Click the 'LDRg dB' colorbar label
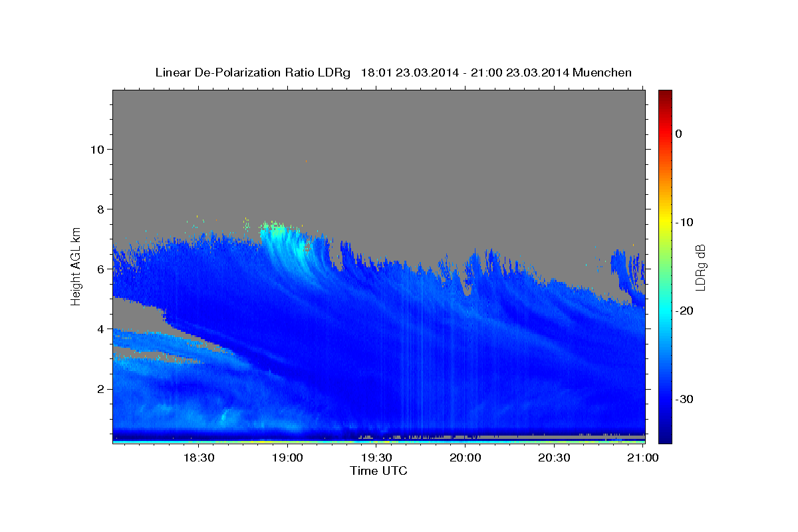Viewport: 798px width, 532px height. [700, 267]
